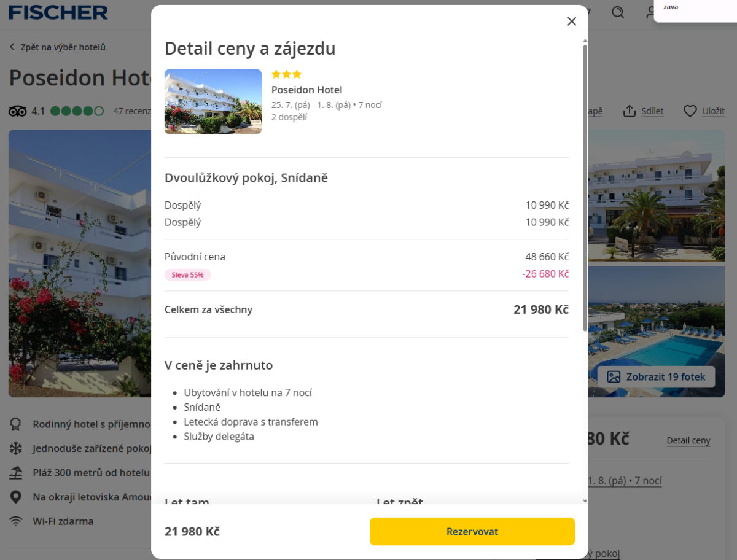The height and width of the screenshot is (560, 737).
Task: Click the Uložit link text
Action: [714, 111]
